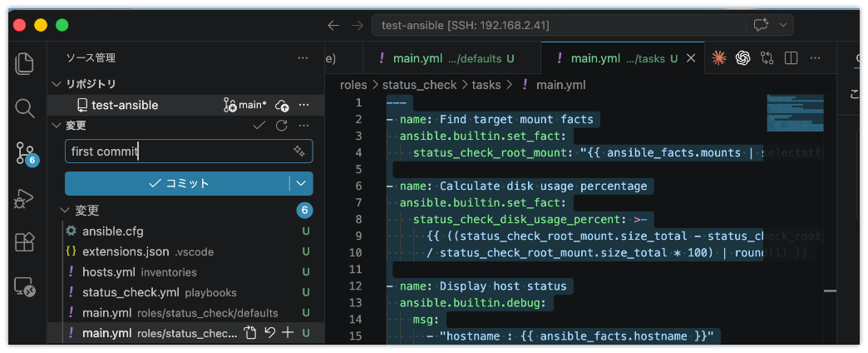The image size is (868, 353).
Task: Click main.yml in the breadcrumb
Action: tap(560, 85)
